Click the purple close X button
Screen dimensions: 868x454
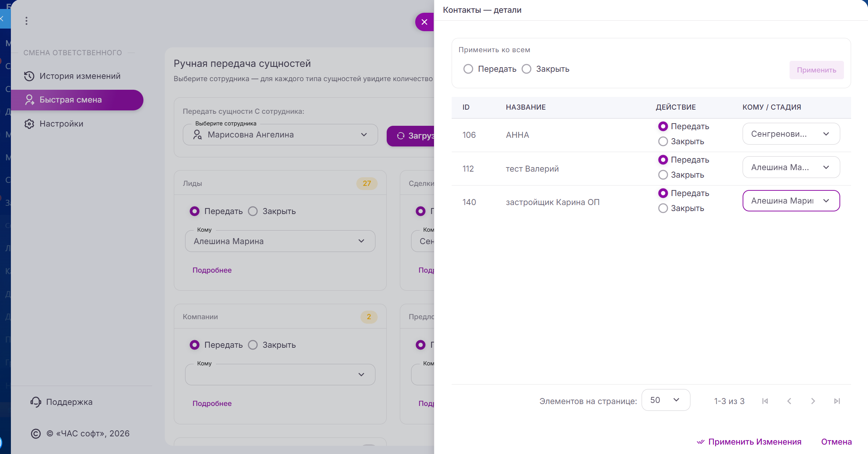(x=424, y=22)
